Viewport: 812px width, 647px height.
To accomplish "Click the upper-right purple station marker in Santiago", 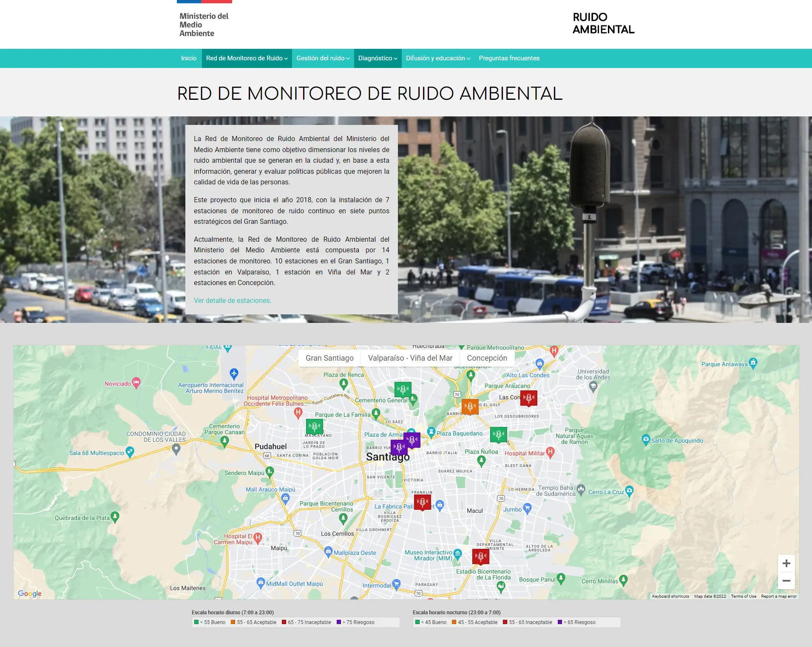I will [x=412, y=440].
